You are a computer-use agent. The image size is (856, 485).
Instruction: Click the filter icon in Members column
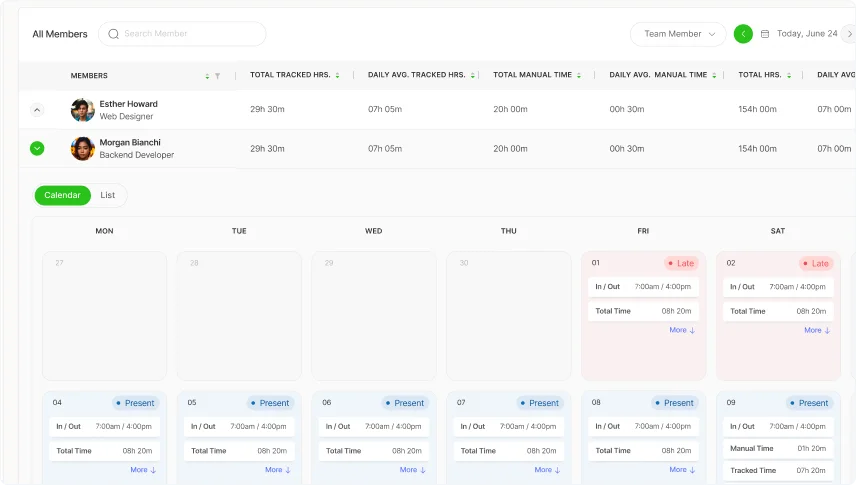pos(217,76)
